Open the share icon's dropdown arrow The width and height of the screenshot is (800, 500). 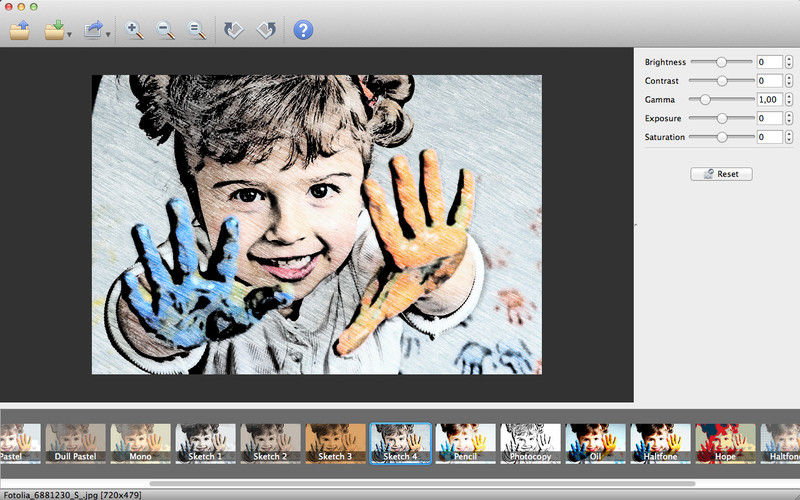[108, 35]
